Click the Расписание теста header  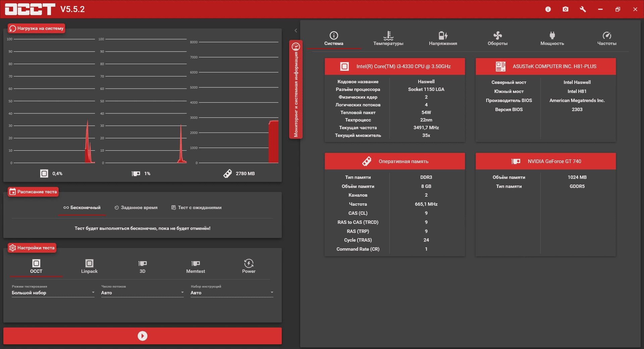[x=33, y=192]
